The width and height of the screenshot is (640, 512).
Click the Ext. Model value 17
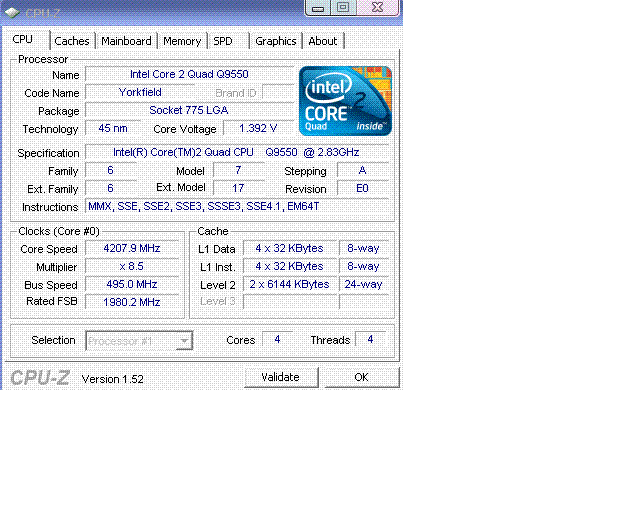[238, 189]
